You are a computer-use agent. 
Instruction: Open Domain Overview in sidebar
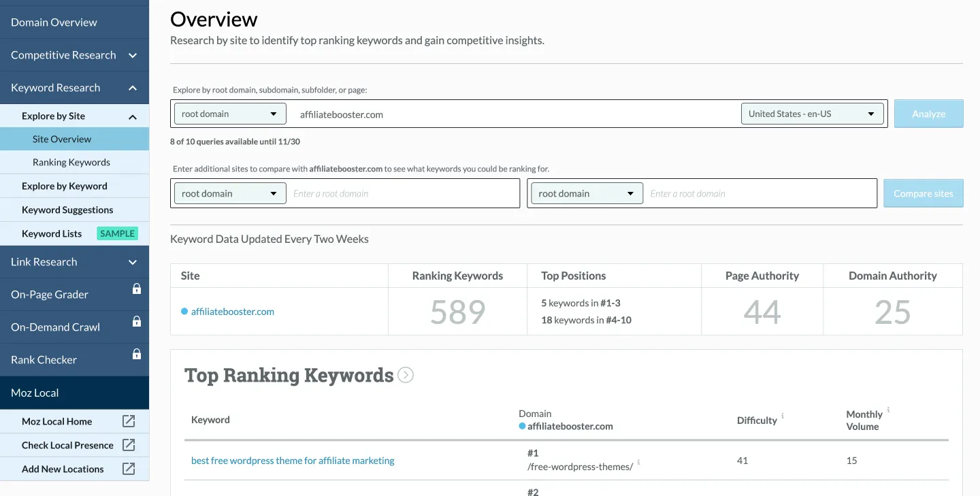pos(74,22)
